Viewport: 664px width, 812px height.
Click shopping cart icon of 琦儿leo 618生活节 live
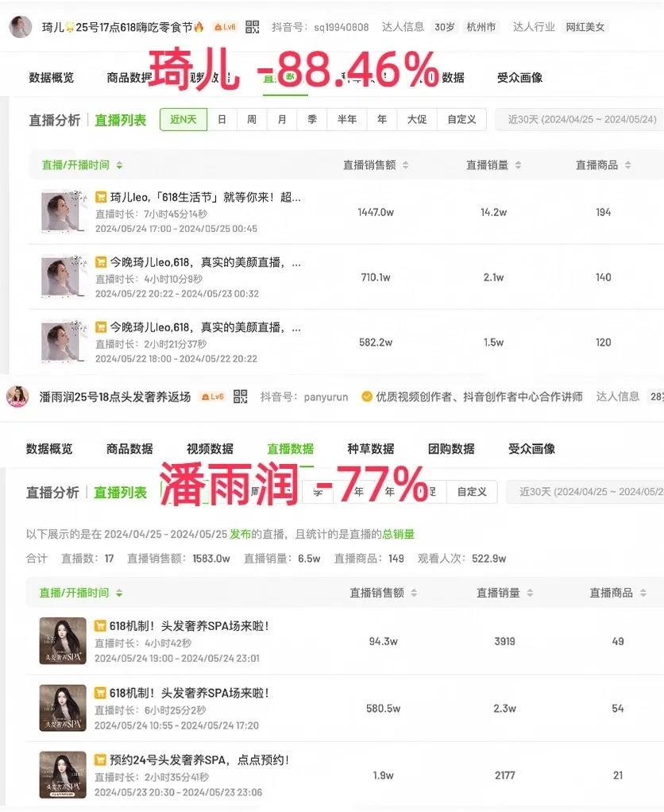(101, 197)
